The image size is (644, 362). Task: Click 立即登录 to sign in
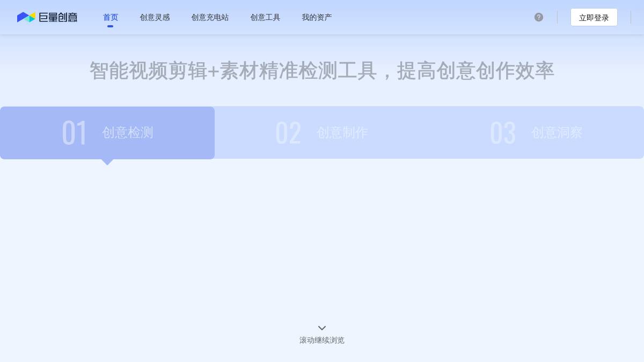tap(594, 17)
